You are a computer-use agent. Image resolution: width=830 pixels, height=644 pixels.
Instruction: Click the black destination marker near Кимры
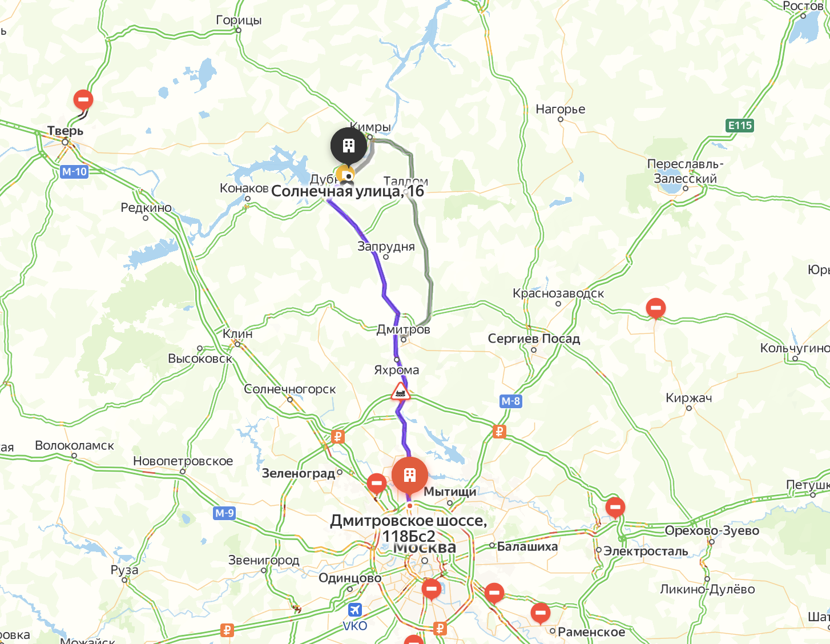point(349,146)
